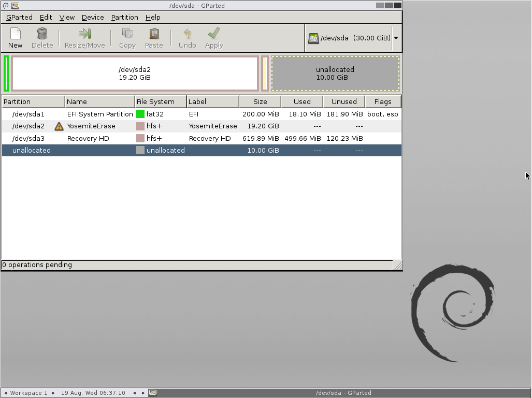The width and height of the screenshot is (532, 398).
Task: Click the Undo arrow icon
Action: [x=187, y=34]
